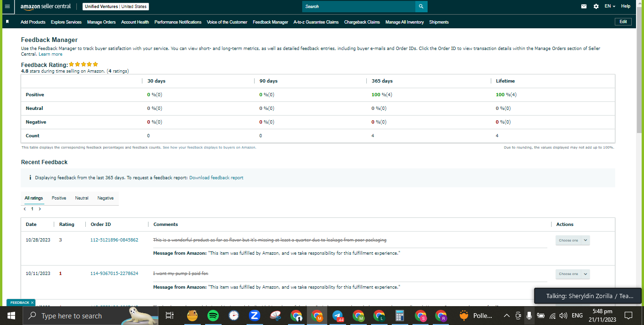Click the taskbar clock and date
This screenshot has width=644, height=325.
pyautogui.click(x=602, y=316)
